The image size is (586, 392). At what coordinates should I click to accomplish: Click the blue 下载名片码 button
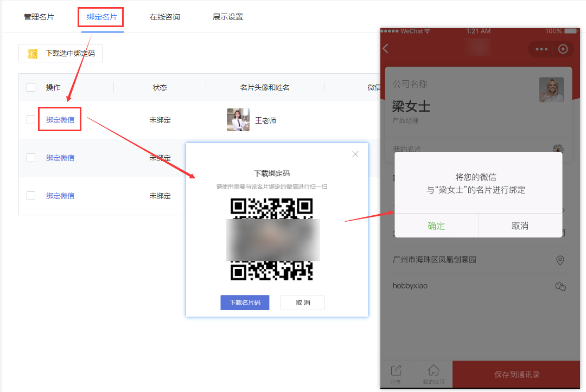point(245,303)
